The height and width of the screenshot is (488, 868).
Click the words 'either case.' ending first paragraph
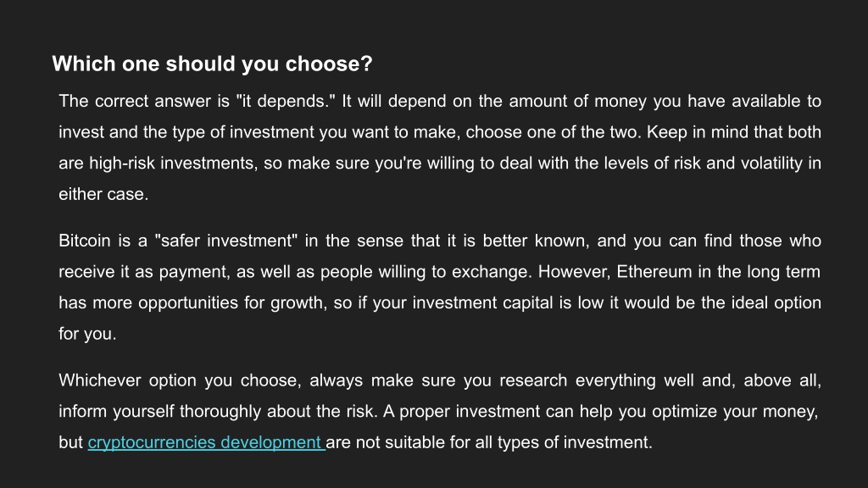[103, 194]
